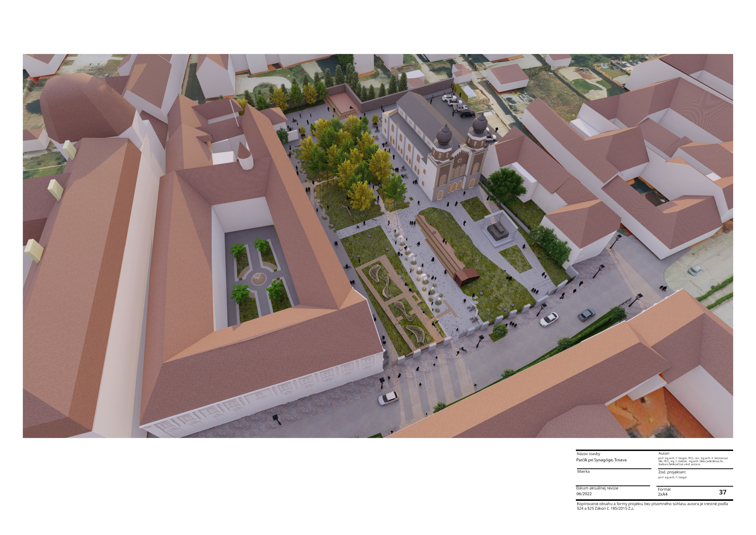This screenshot has width=756, height=535.
Task: Click the 'Autori' heading
Action: 664,453
